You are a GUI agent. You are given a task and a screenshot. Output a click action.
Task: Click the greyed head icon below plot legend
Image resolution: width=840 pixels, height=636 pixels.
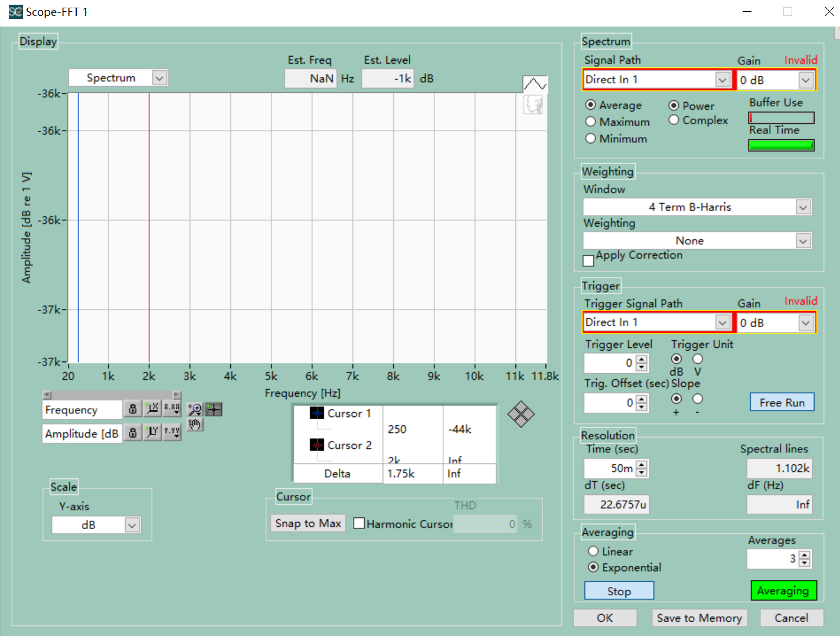coord(533,105)
